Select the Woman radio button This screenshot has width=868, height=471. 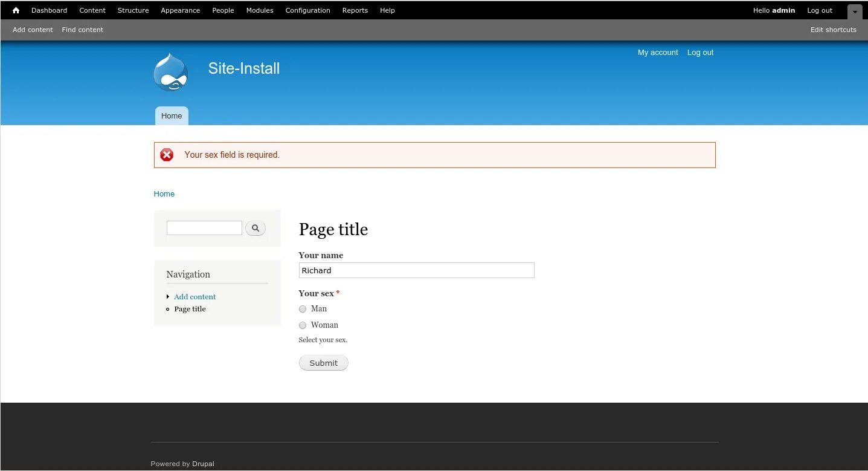(x=303, y=325)
